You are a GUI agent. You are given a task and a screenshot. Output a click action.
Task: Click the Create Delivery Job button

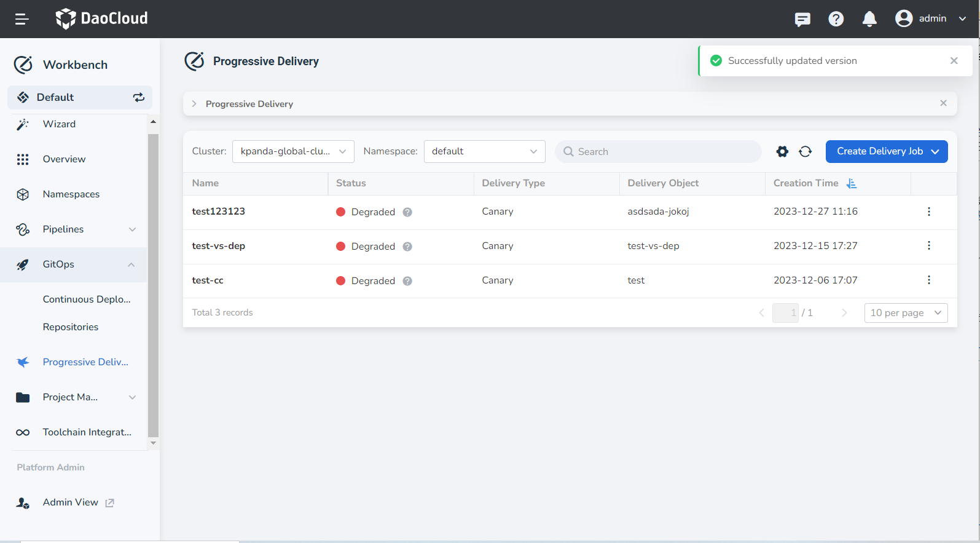[x=886, y=151]
